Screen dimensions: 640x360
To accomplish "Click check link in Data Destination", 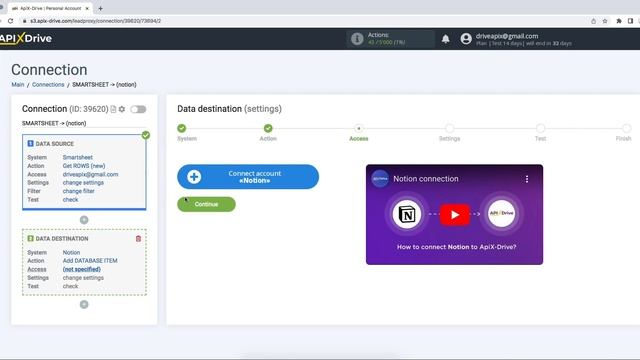I will (70, 286).
